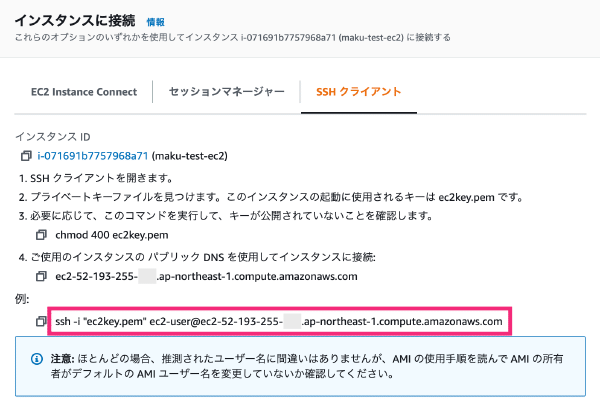The width and height of the screenshot is (600, 410).
Task: Click the chmod 400 ec2key.pem command text
Action: [112, 235]
